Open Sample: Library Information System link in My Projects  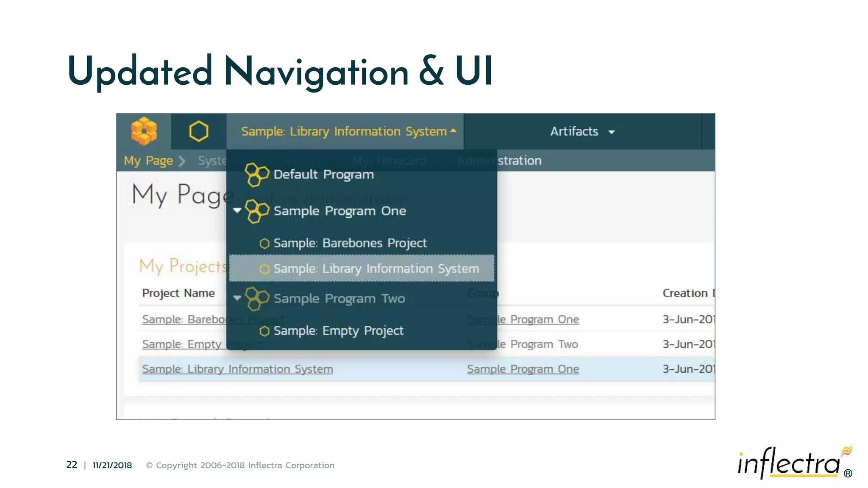pos(237,369)
